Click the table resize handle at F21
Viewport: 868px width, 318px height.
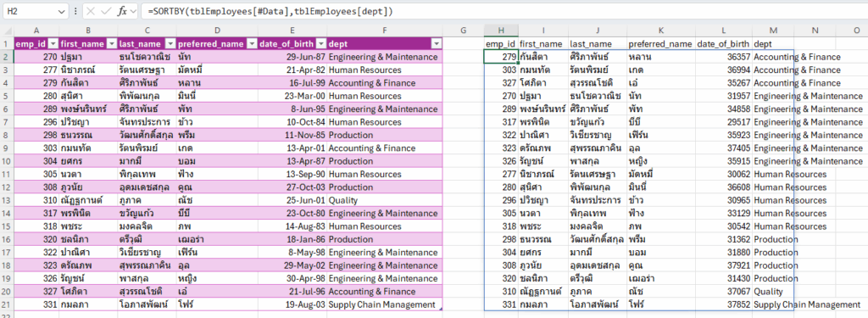point(441,309)
